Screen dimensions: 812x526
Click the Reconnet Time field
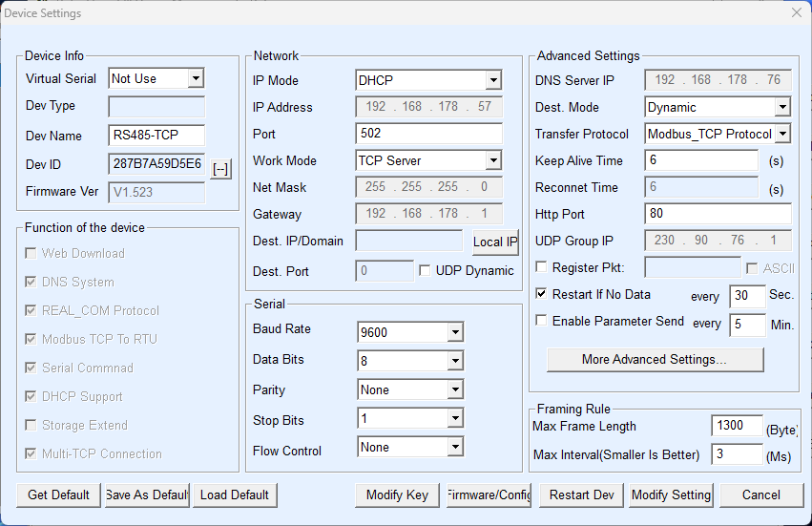[701, 186]
